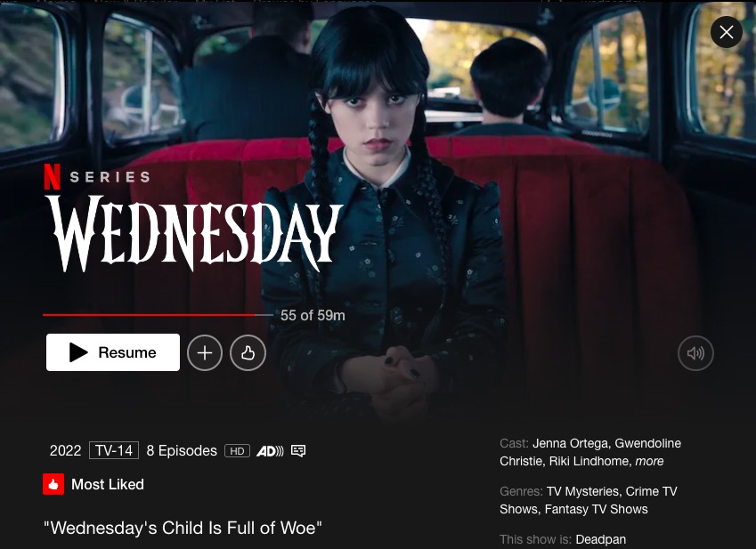Viewport: 756px width, 549px height.
Task: Click the subtitles available icon
Action: pos(298,451)
